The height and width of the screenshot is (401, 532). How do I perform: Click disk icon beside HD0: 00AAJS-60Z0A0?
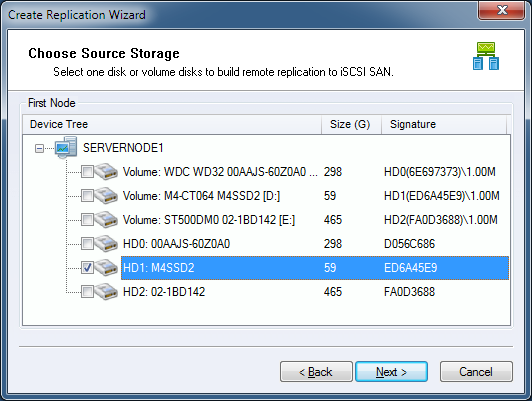[106, 244]
